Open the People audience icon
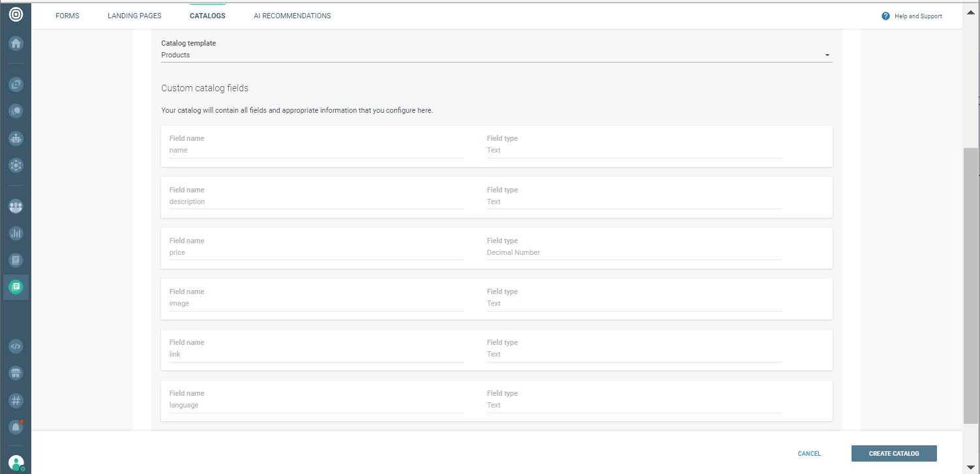 15,206
